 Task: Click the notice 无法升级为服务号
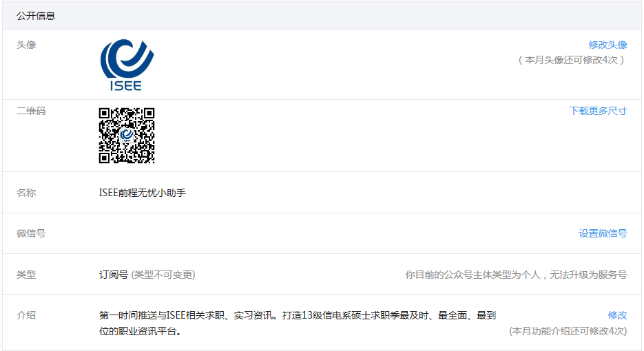click(x=588, y=274)
